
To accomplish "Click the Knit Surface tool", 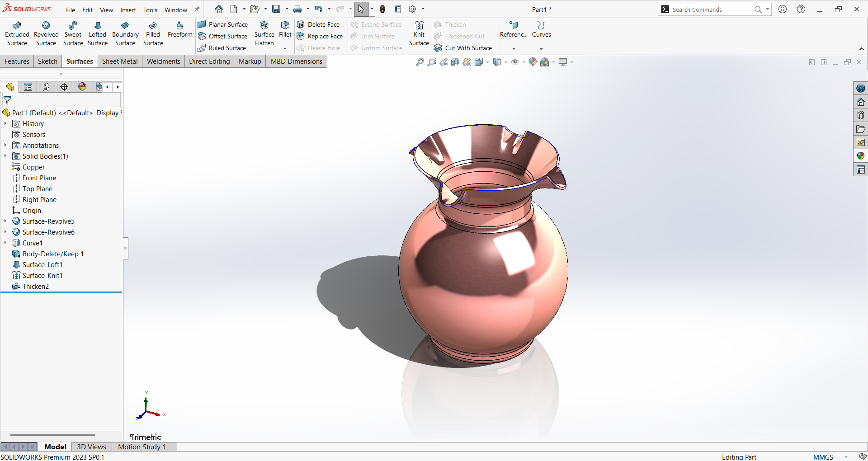I will coord(419,34).
